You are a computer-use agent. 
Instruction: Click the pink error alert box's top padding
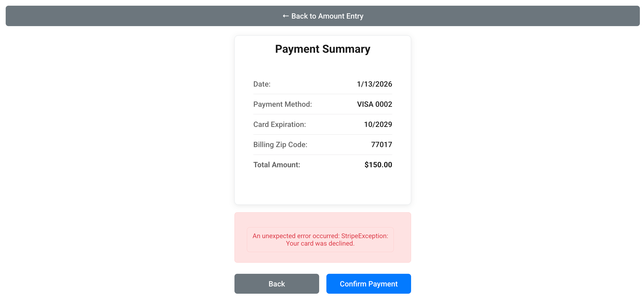pyautogui.click(x=323, y=220)
